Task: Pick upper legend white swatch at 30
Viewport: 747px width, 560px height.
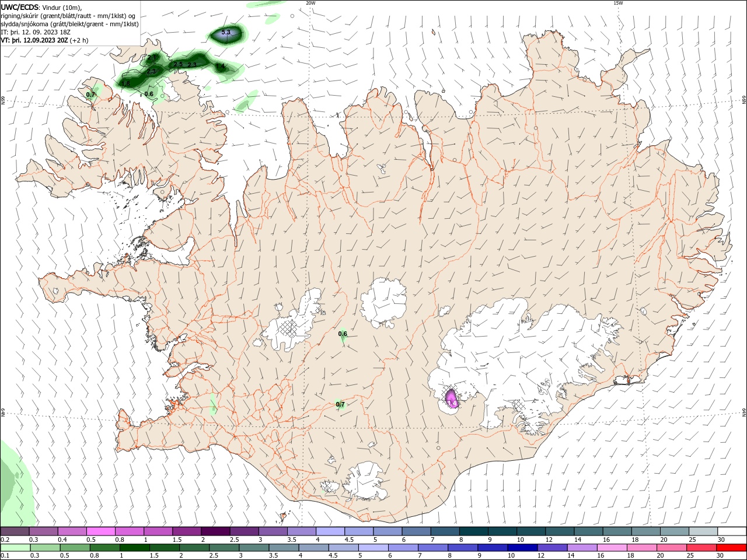Action: pos(732,531)
